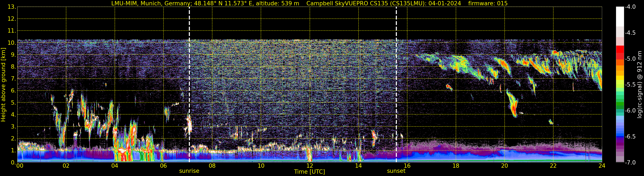Click the 'sunset' label below the axis
Screen dimensions: 644x176
pyautogui.click(x=396, y=171)
